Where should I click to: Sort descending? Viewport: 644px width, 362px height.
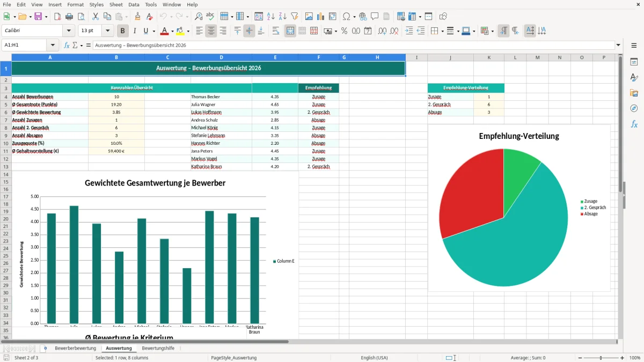(x=283, y=17)
